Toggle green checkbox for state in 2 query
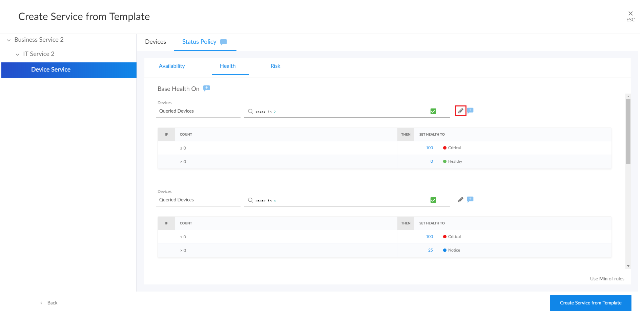This screenshot has height=318, width=644. pos(433,111)
